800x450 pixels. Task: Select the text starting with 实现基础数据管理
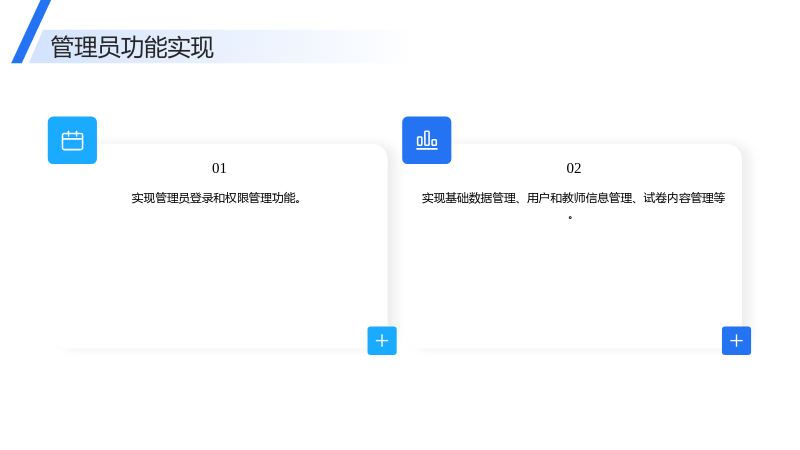pyautogui.click(x=573, y=205)
